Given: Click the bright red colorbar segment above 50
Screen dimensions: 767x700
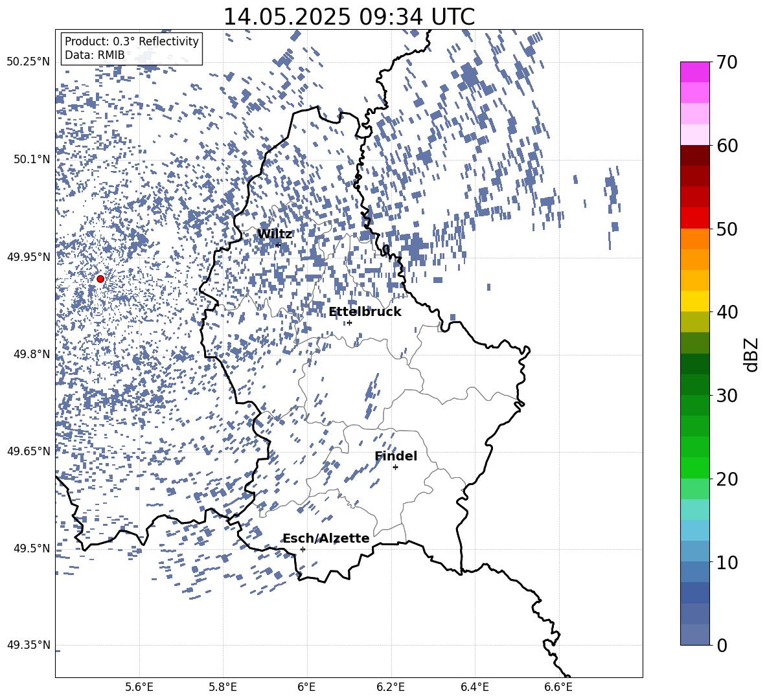Looking at the screenshot, I should tap(695, 218).
